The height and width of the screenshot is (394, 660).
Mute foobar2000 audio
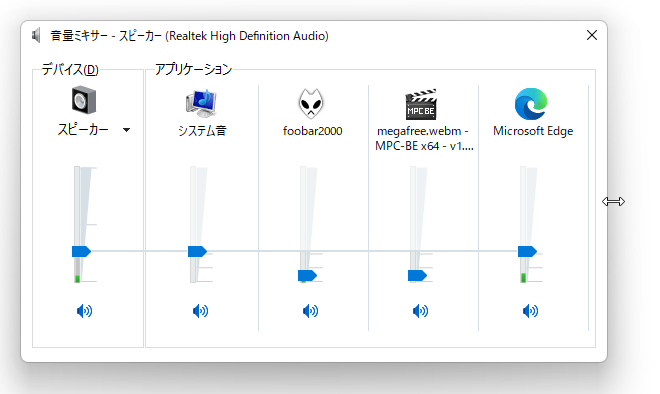click(x=310, y=311)
